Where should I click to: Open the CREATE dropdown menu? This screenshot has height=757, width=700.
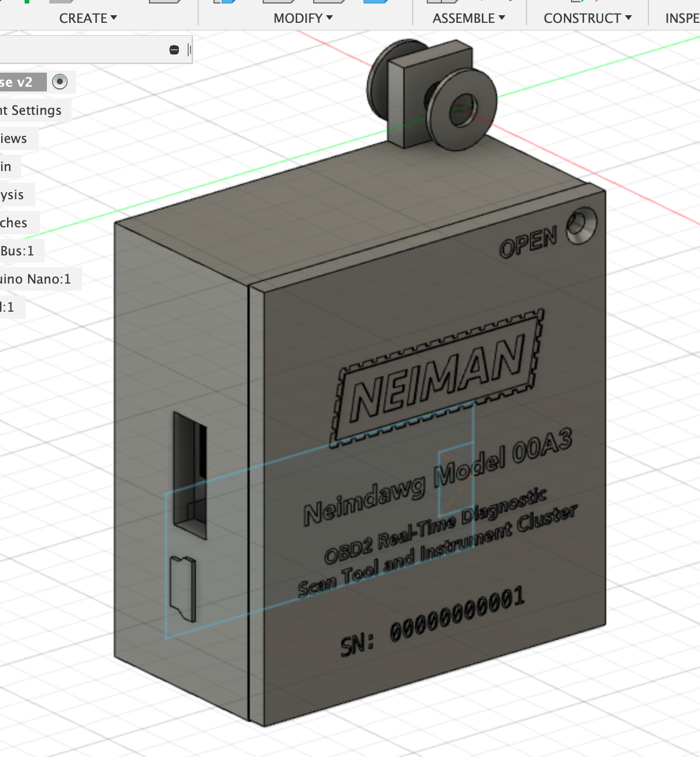88,18
